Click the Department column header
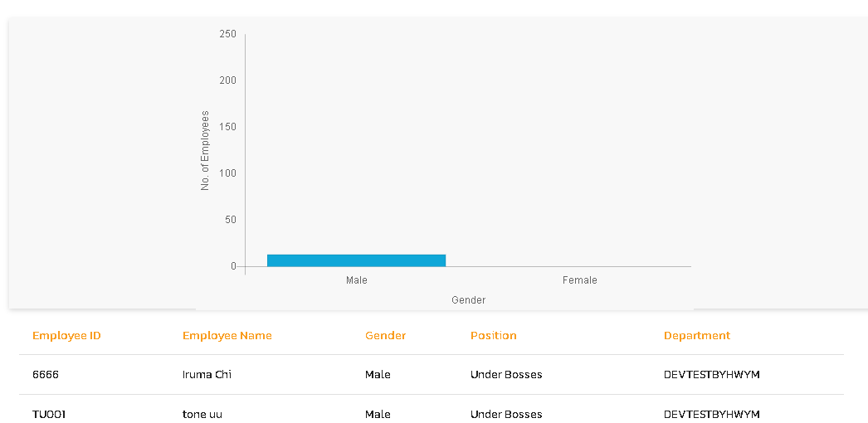Viewport: 868px width, 423px height. tap(697, 336)
